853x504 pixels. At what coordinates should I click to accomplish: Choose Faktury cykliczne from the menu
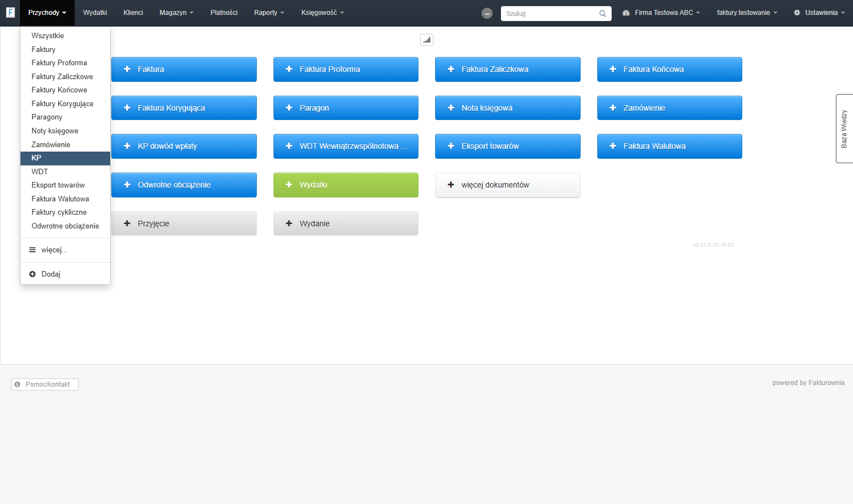pyautogui.click(x=65, y=212)
